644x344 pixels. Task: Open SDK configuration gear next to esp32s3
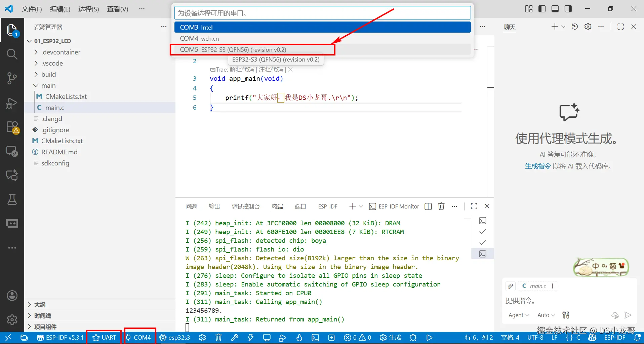(202, 338)
